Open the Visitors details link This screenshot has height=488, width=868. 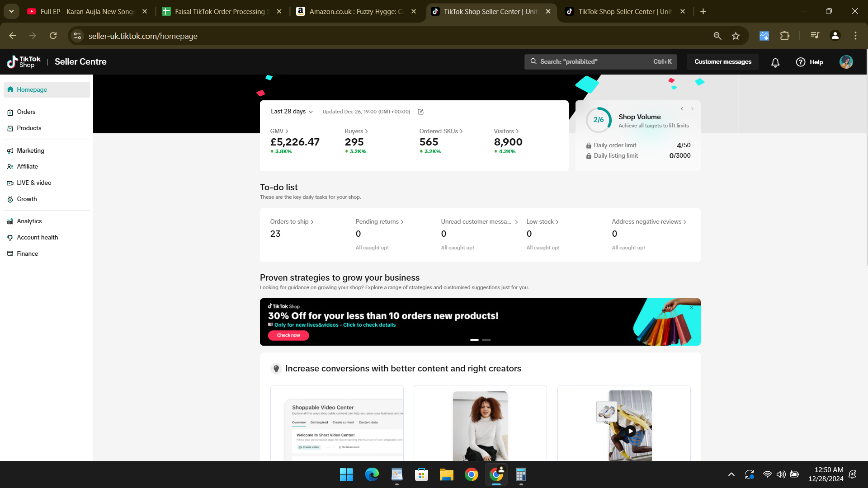point(506,131)
